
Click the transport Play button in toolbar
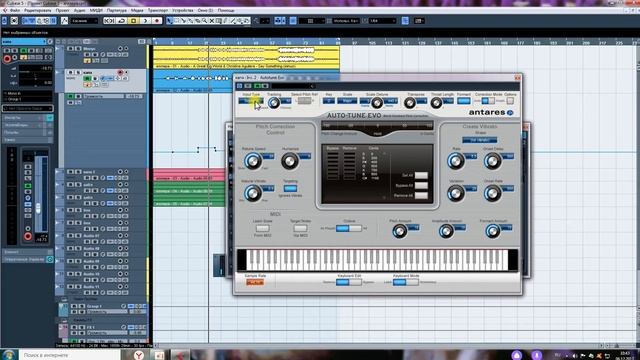pos(145,20)
